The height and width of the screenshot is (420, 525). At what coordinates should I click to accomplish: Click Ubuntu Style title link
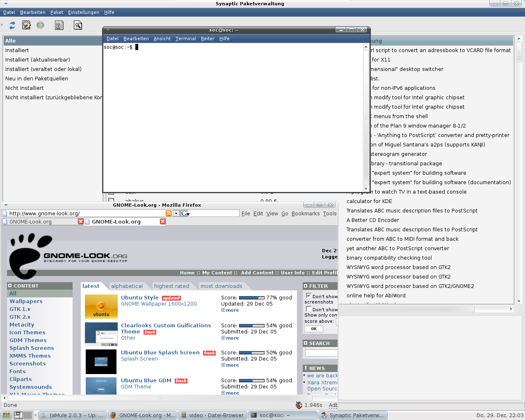click(x=140, y=297)
